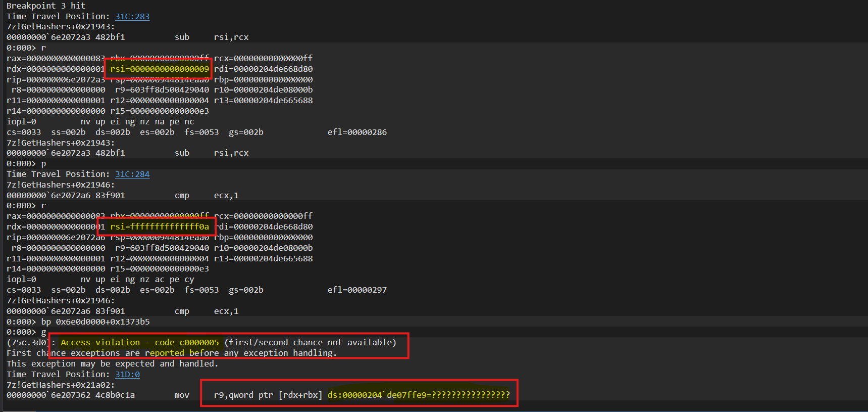This screenshot has width=868, height=412.
Task: Click the "bp 0x6e0d0000+0x1373b5" command text
Action: (x=95, y=322)
